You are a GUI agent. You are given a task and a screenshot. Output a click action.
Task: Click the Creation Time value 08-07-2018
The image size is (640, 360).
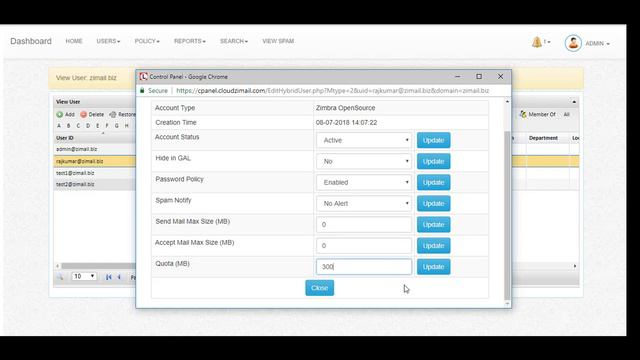point(347,122)
